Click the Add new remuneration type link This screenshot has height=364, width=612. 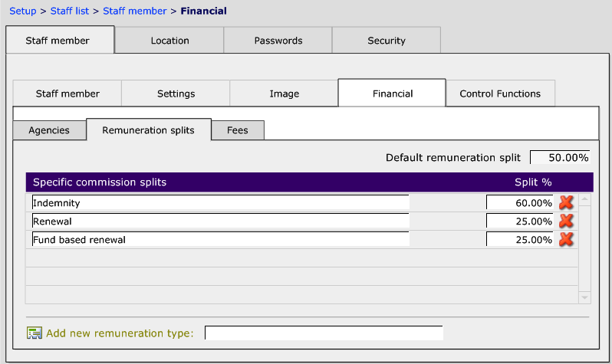coord(120,333)
